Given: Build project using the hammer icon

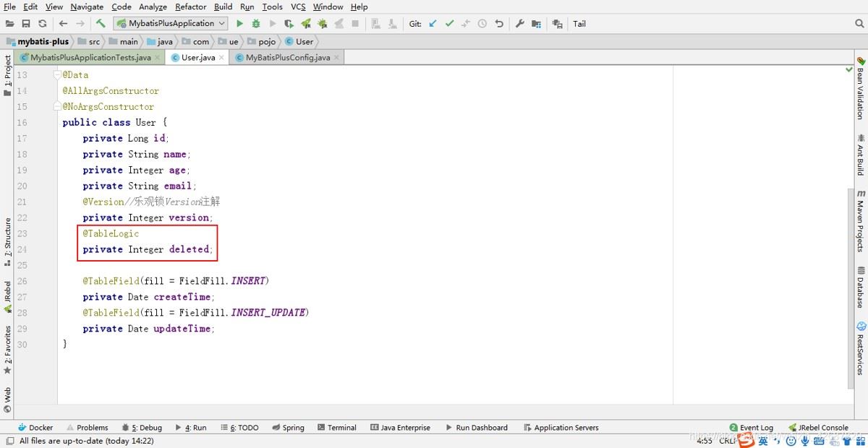Looking at the screenshot, I should 101,24.
